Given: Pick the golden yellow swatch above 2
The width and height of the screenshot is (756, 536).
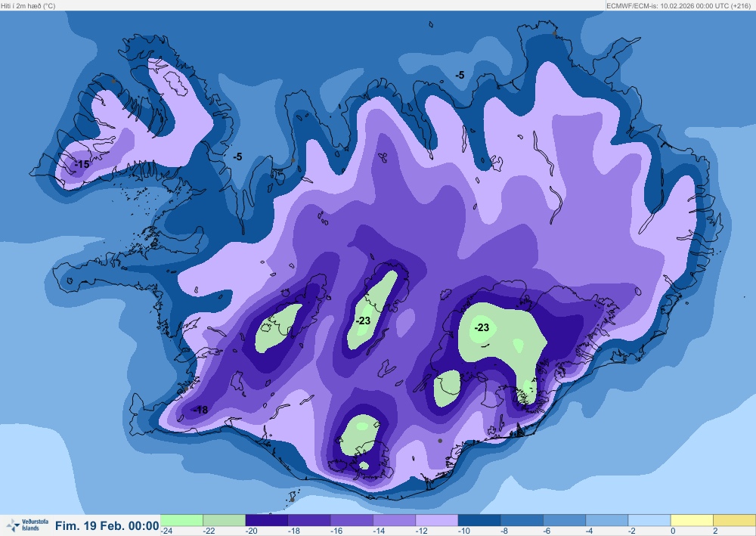Looking at the screenshot, I should 734,520.
